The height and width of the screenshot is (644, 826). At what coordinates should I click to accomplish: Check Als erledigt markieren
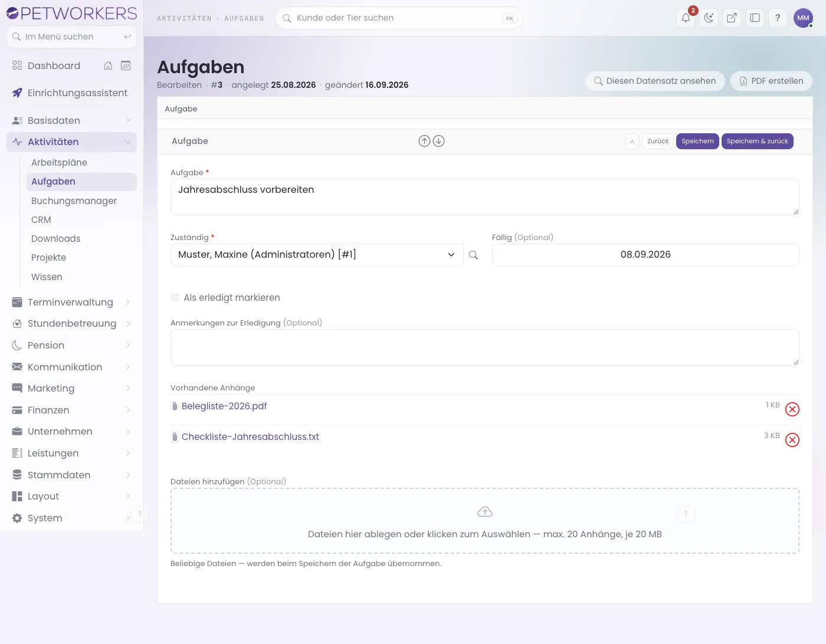pyautogui.click(x=175, y=298)
